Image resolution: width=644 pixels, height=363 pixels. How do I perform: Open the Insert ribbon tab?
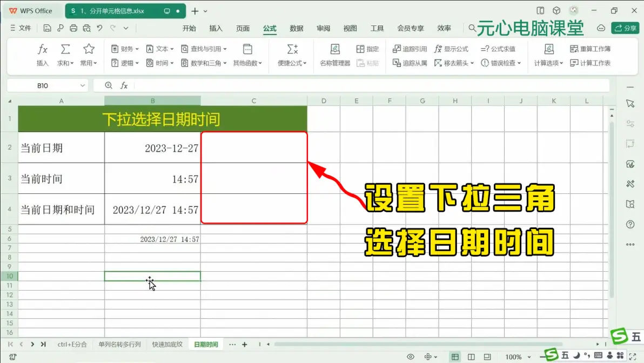coord(216,28)
